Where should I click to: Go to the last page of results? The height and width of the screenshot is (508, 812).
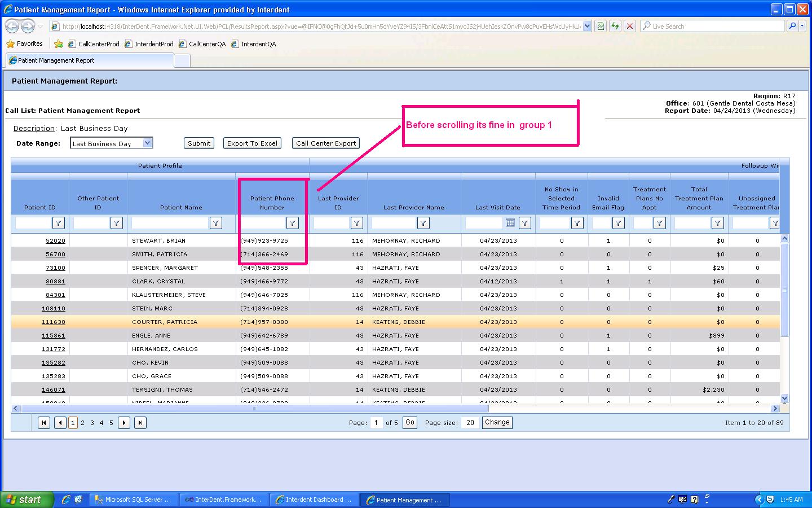(140, 422)
